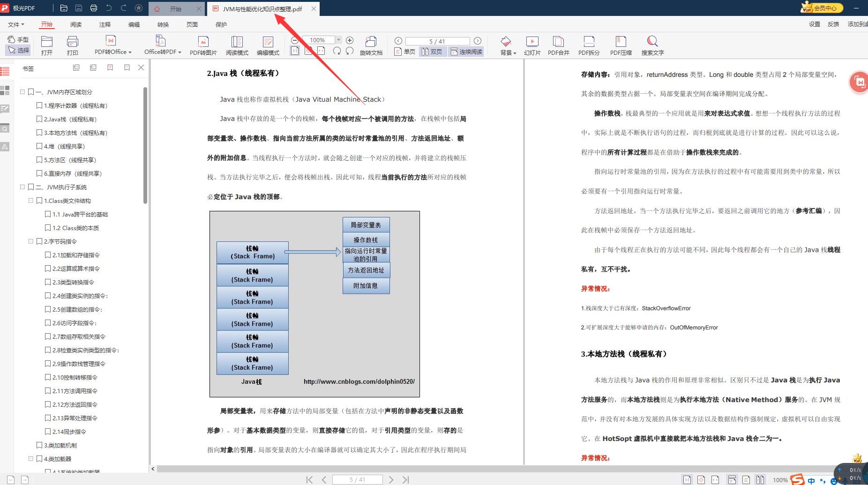Go to bookmark 2.Java栈（线程私有）
The image size is (868, 485).
tap(70, 119)
